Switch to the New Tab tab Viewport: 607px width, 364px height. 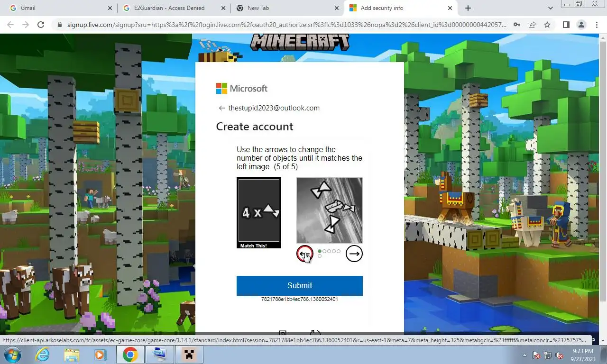click(286, 8)
